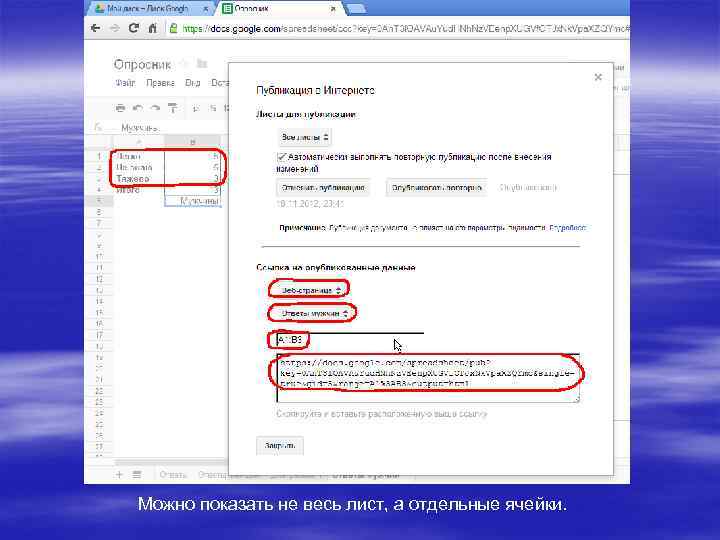Image resolution: width=720 pixels, height=540 pixels.
Task: Go back with the browser back arrow
Action: (x=96, y=28)
